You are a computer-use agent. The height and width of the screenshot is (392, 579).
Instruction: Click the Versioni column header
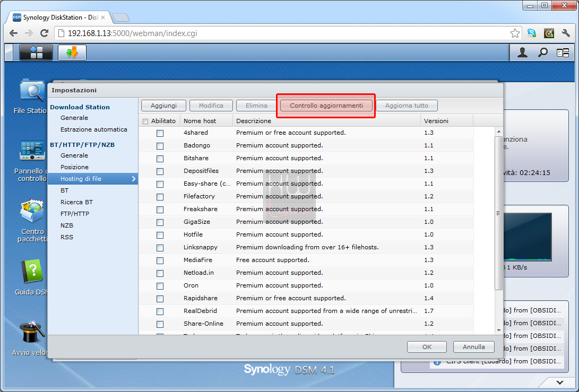[x=447, y=121]
